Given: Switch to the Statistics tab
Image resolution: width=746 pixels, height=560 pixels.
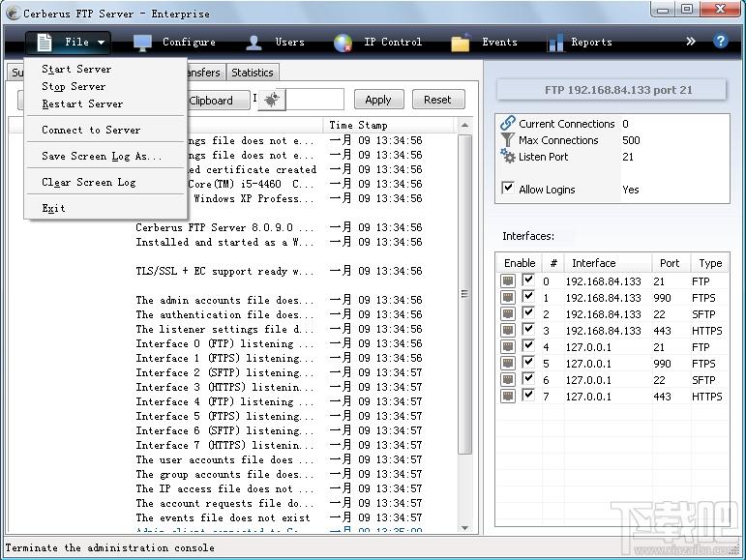Looking at the screenshot, I should tap(253, 73).
